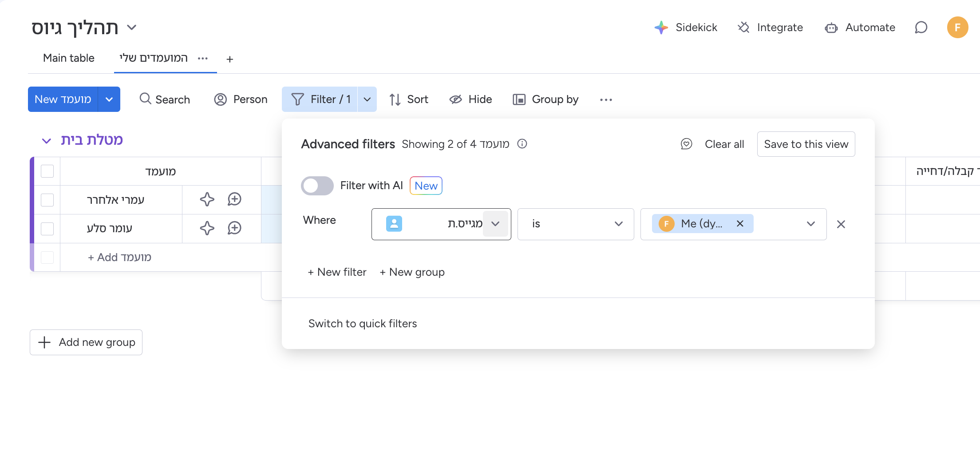
Task: Remove the filter condition row with X
Action: tap(841, 224)
